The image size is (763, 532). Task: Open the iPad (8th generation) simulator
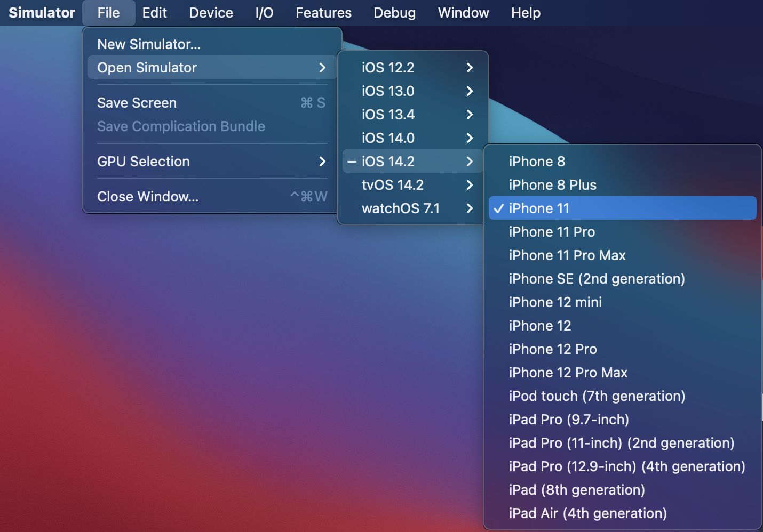click(623, 490)
